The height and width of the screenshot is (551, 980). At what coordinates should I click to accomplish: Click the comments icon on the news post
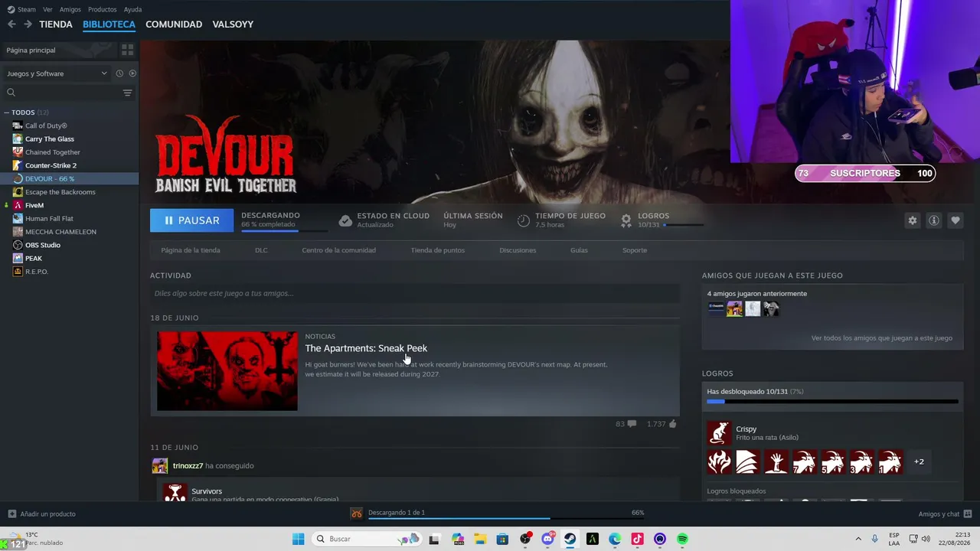pyautogui.click(x=632, y=424)
